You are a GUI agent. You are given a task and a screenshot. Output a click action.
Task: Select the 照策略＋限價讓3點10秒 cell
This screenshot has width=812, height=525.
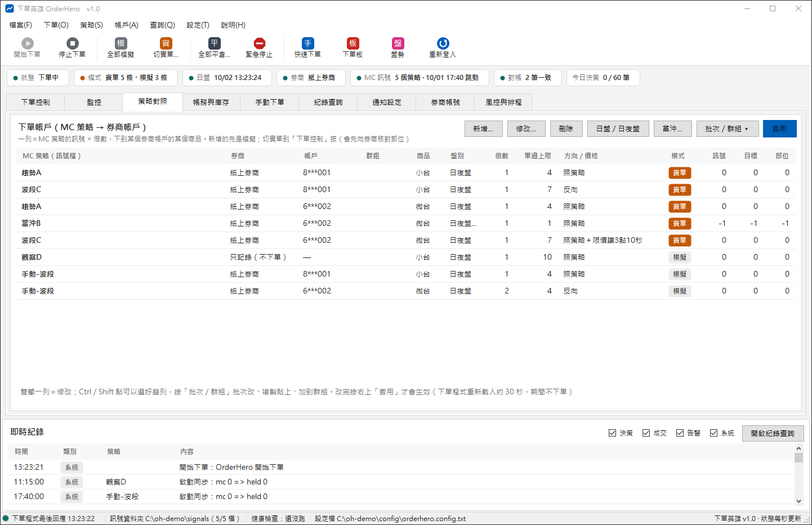pyautogui.click(x=603, y=241)
